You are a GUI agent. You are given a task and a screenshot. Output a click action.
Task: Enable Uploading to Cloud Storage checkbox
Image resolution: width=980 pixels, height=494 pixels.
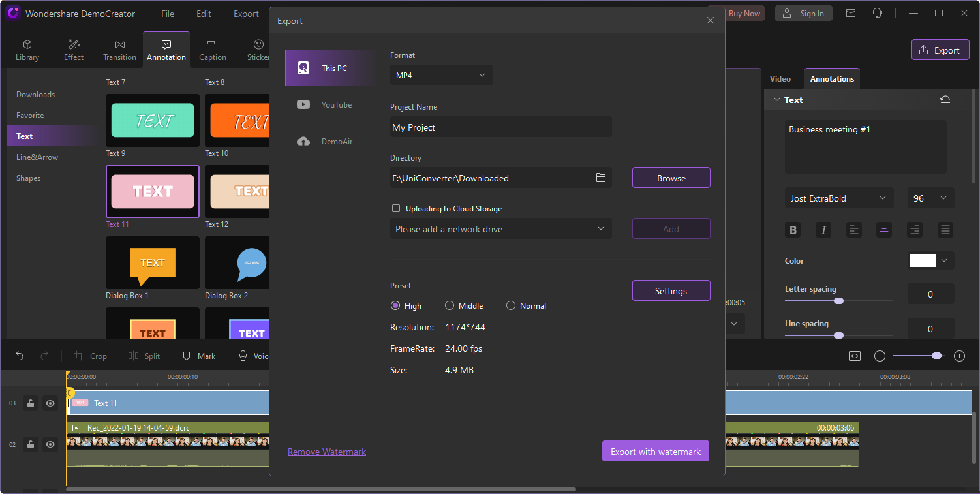pyautogui.click(x=395, y=209)
